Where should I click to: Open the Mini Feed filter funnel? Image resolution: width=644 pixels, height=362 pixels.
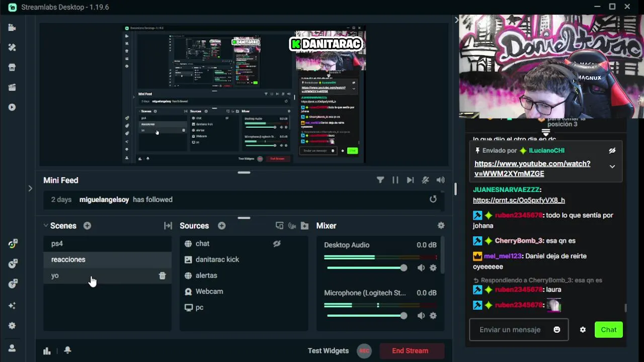(x=380, y=180)
